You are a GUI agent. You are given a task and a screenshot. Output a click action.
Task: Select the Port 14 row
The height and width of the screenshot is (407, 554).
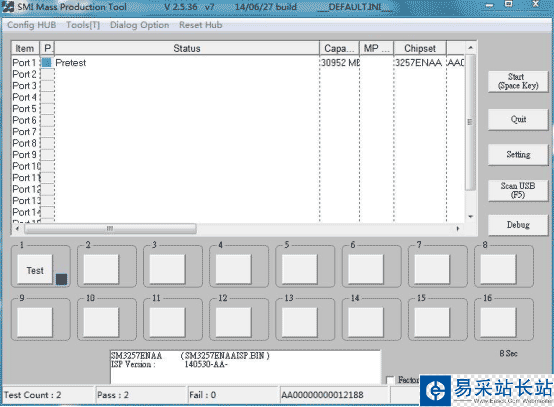(x=238, y=212)
